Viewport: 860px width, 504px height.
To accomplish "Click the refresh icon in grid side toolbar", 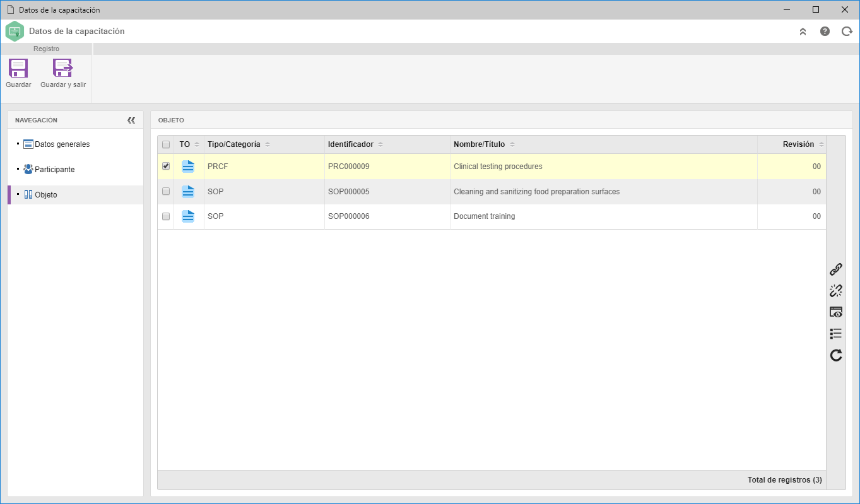I will tap(836, 355).
